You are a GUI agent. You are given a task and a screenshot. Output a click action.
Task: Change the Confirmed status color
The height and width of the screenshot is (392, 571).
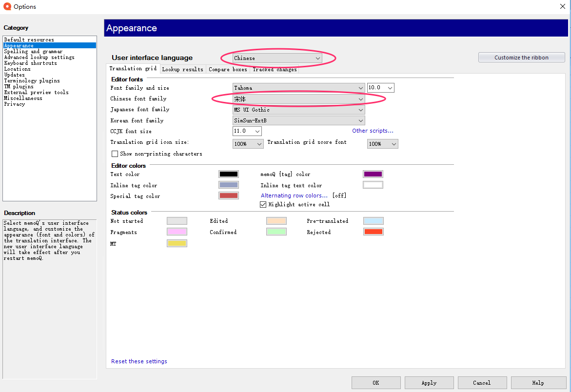tap(276, 232)
